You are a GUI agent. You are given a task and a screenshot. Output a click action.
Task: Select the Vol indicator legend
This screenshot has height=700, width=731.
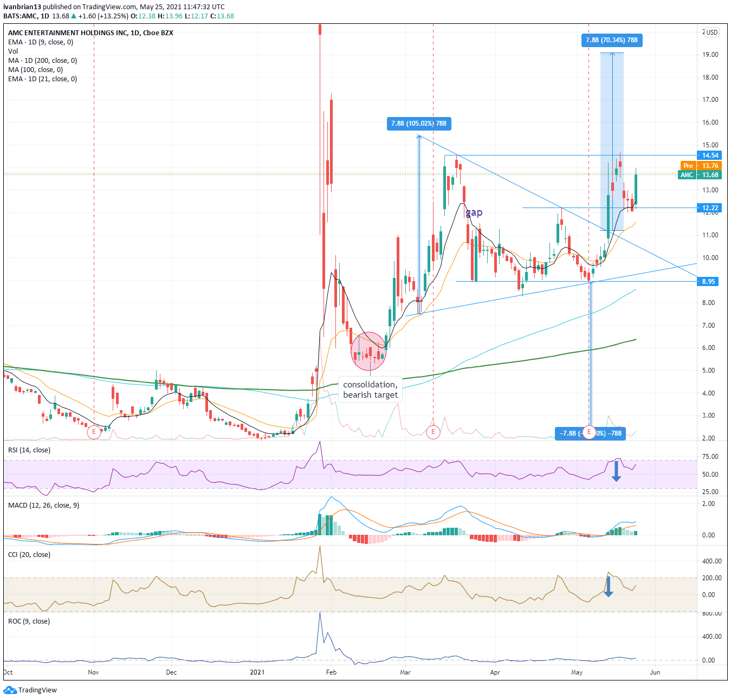click(x=13, y=51)
